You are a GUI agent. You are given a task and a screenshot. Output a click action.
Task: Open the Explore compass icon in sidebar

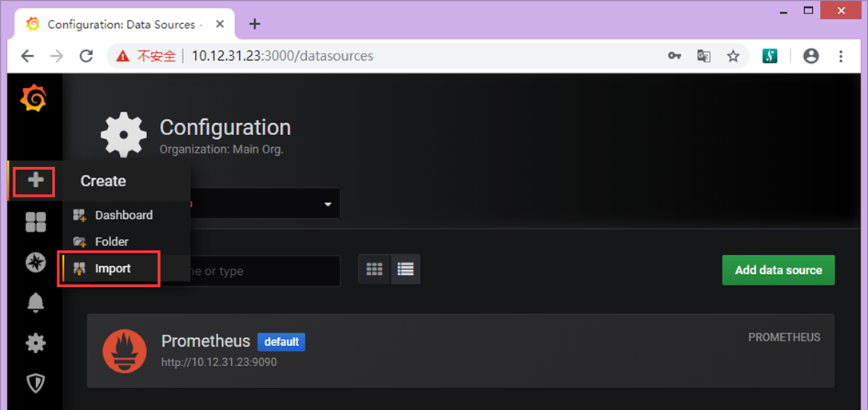[36, 262]
